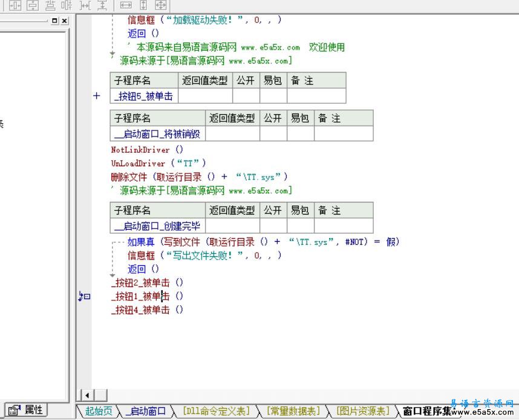519x420 pixels.
Task: Switch to the _启动窗口 tab
Action: point(146,411)
